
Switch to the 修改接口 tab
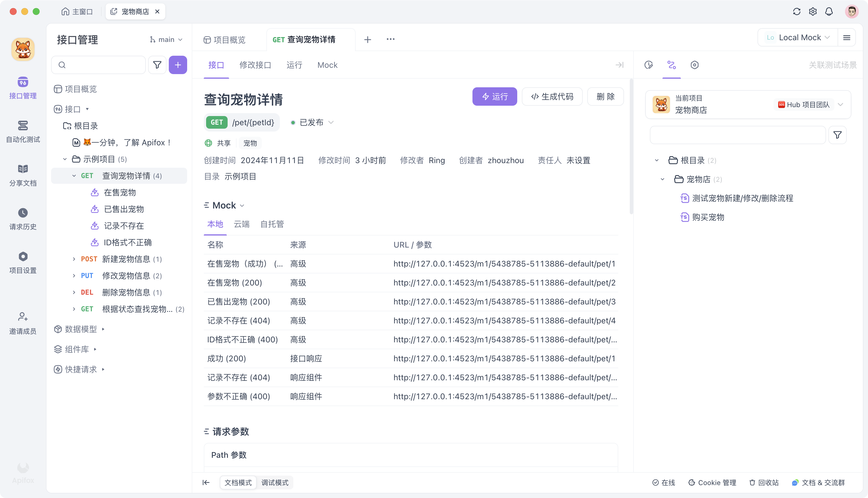(x=255, y=65)
